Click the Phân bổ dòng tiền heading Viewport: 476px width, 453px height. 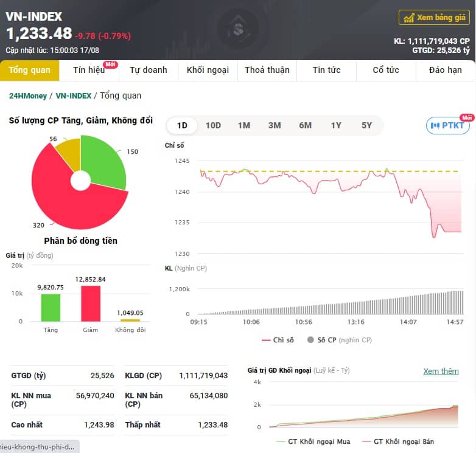pyautogui.click(x=81, y=241)
